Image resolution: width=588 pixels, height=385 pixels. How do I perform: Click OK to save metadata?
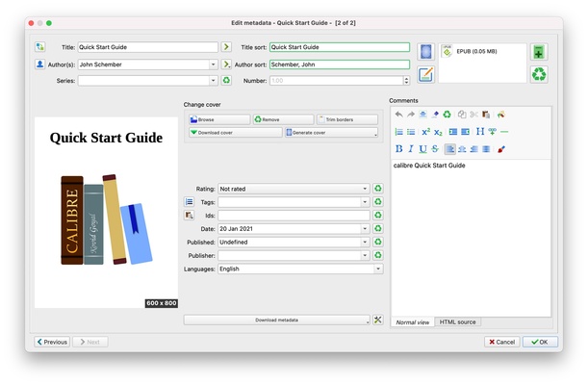click(540, 342)
